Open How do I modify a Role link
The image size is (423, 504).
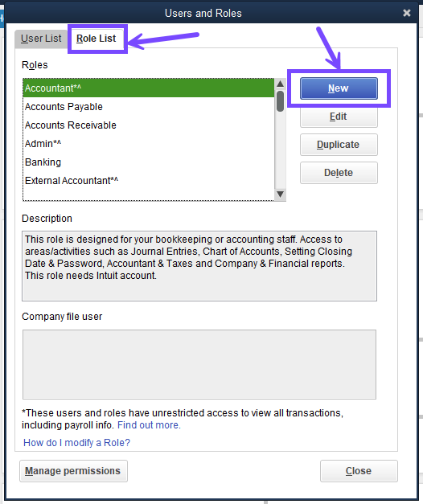coord(76,443)
